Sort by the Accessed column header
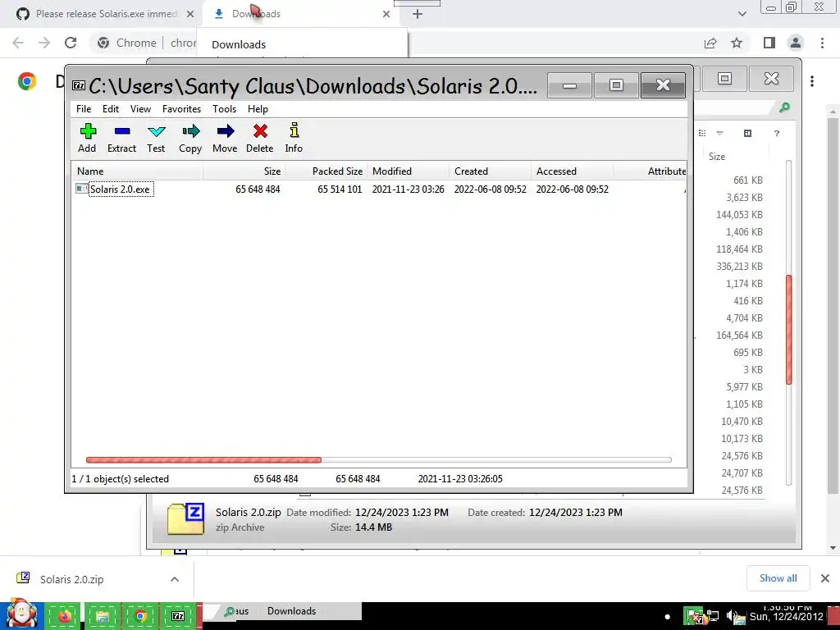This screenshot has height=630, width=840. (572, 171)
